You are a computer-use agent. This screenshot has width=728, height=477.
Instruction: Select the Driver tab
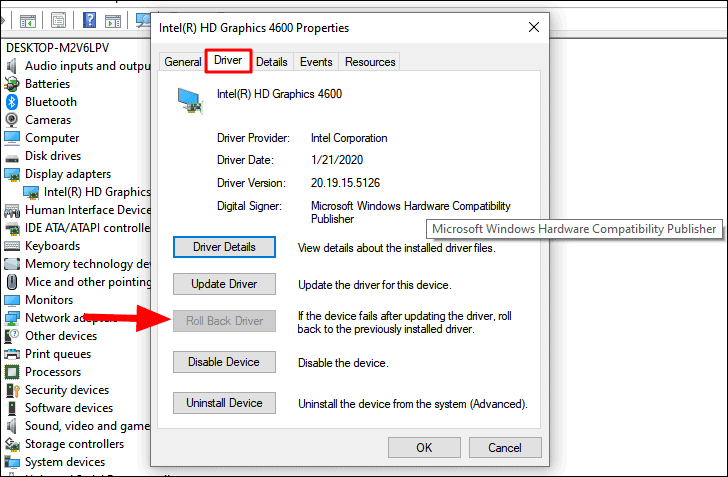pos(228,60)
